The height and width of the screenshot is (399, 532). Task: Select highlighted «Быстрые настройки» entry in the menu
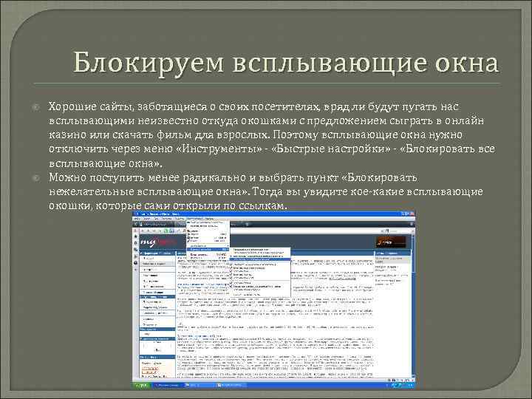point(208,250)
